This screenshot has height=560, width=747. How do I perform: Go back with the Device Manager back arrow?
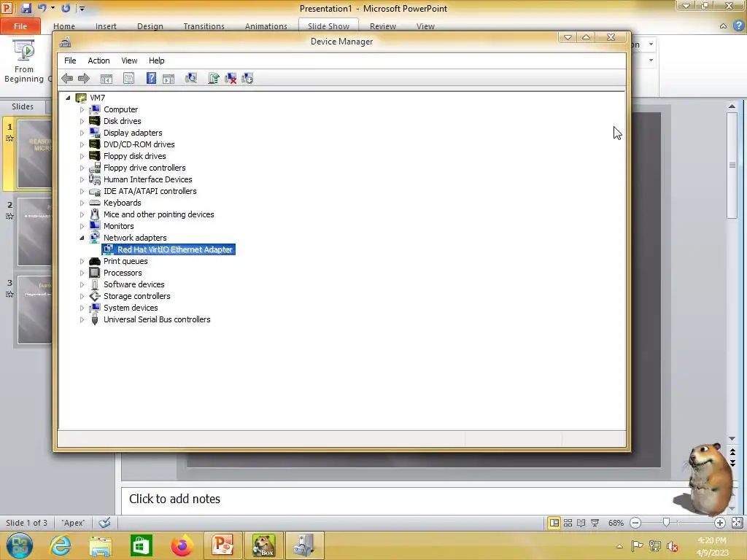coord(67,79)
